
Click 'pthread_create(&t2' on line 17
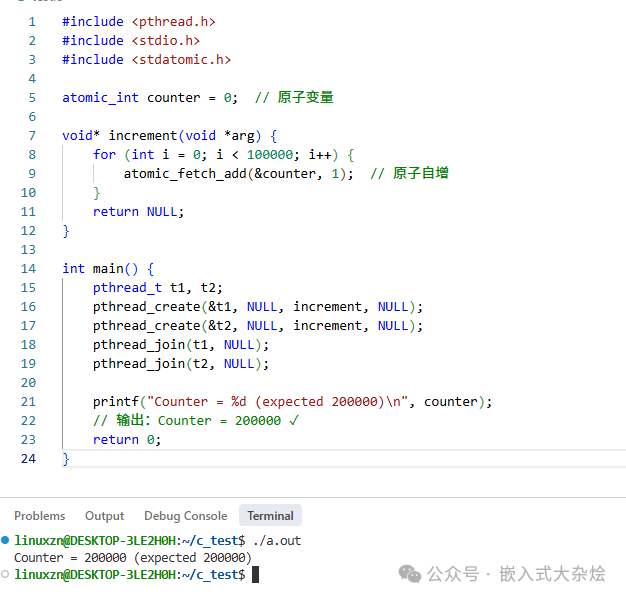(162, 326)
